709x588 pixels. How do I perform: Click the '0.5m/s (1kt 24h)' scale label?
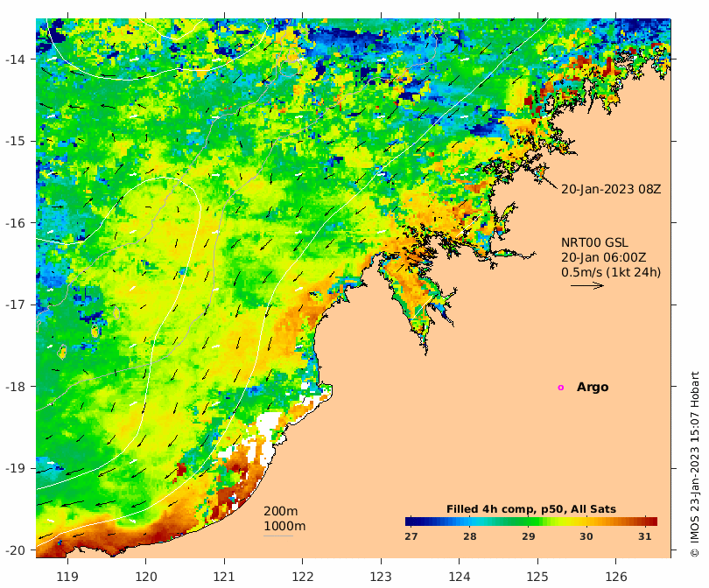point(611,272)
